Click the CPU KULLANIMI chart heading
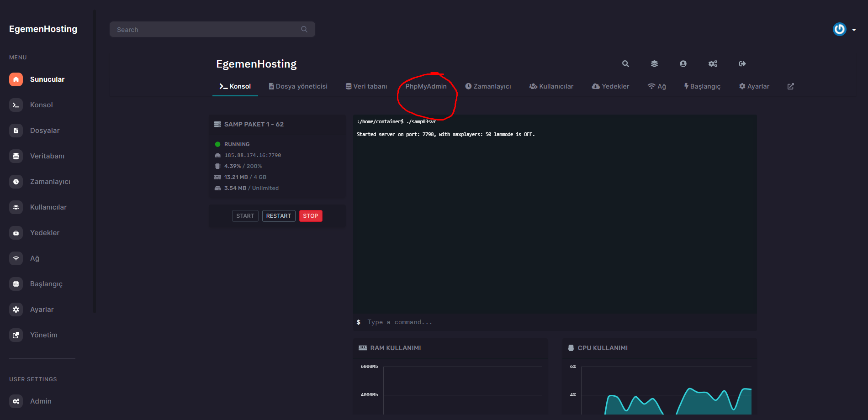Image resolution: width=868 pixels, height=420 pixels. (603, 348)
